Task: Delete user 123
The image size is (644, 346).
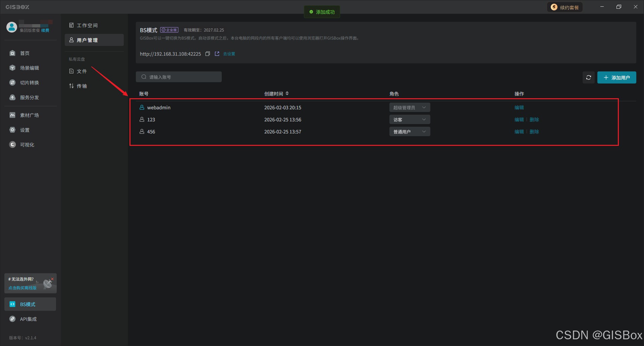Action: pyautogui.click(x=534, y=119)
